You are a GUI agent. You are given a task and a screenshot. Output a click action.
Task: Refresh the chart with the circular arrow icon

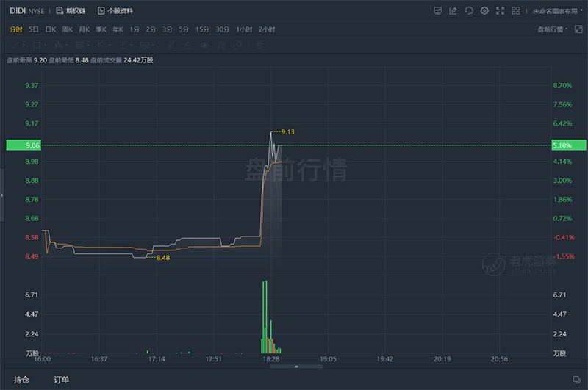469,11
